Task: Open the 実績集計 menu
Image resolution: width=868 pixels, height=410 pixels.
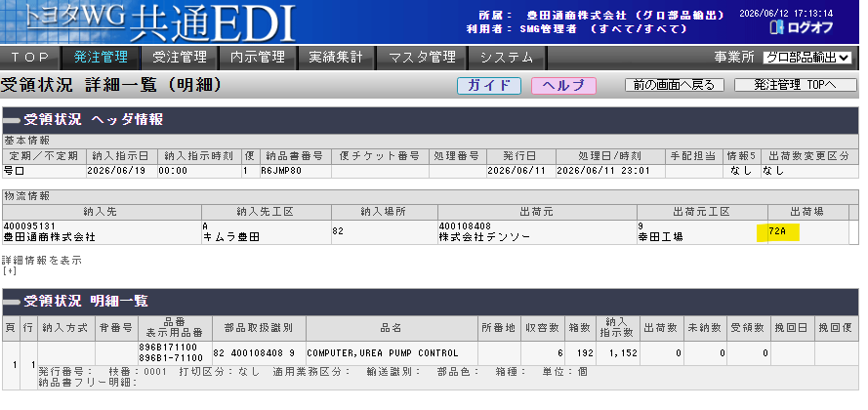Action: [337, 57]
